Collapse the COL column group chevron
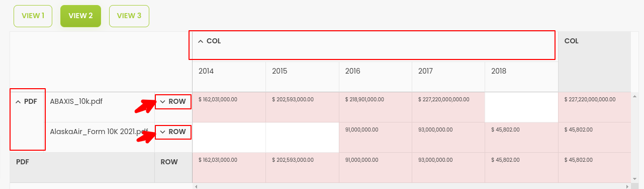 pos(201,41)
